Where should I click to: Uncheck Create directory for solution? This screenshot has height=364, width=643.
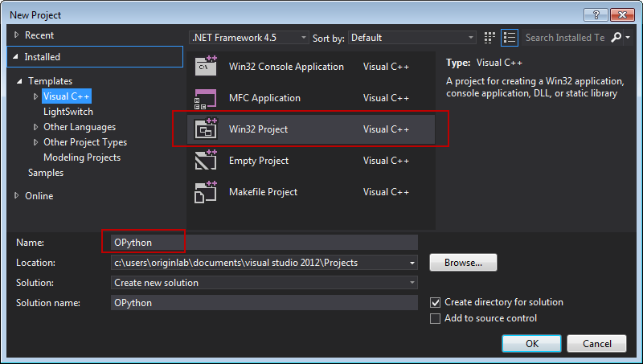[436, 302]
